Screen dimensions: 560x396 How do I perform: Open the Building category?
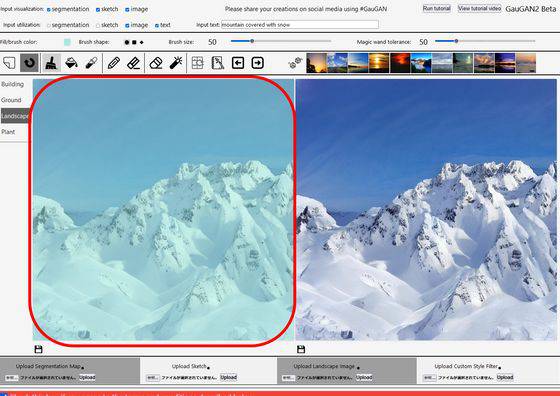(x=13, y=84)
